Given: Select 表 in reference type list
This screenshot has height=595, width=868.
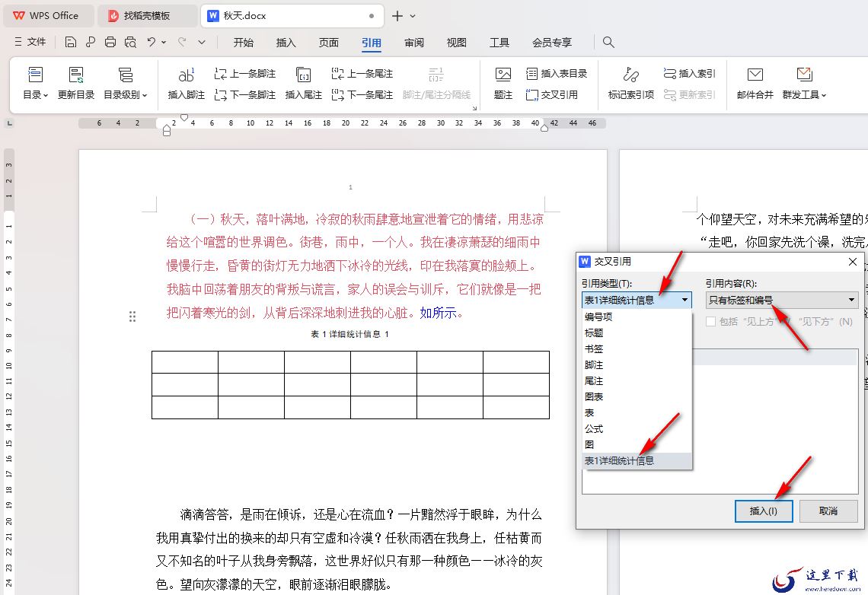Looking at the screenshot, I should 637,413.
